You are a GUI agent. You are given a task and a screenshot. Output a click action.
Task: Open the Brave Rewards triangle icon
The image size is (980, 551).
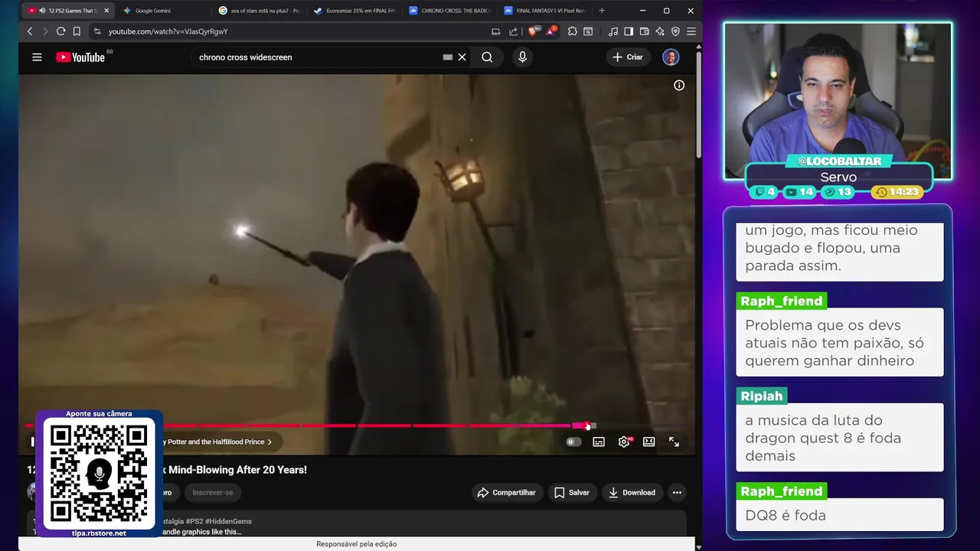551,31
